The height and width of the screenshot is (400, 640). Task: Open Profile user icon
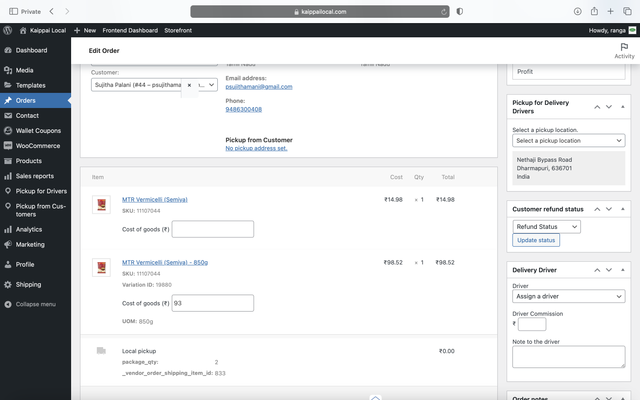coord(8,264)
